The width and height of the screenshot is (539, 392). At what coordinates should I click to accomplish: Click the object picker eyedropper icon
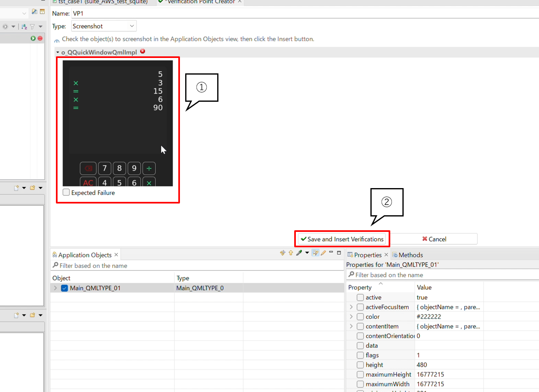coord(299,253)
